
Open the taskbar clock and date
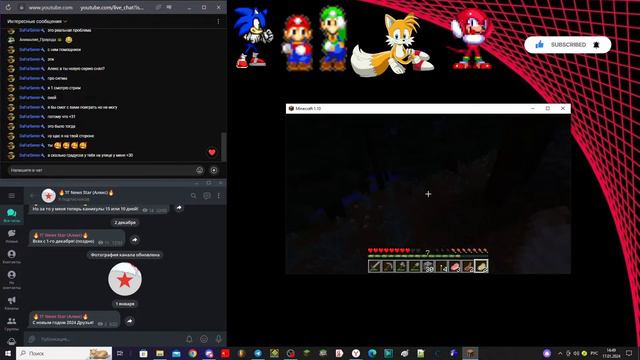(x=611, y=353)
